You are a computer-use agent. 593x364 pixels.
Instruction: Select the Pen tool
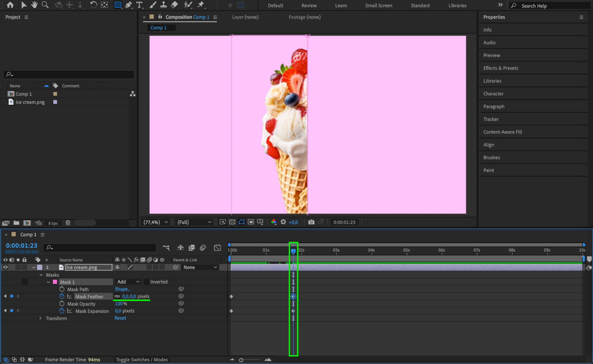[x=128, y=5]
